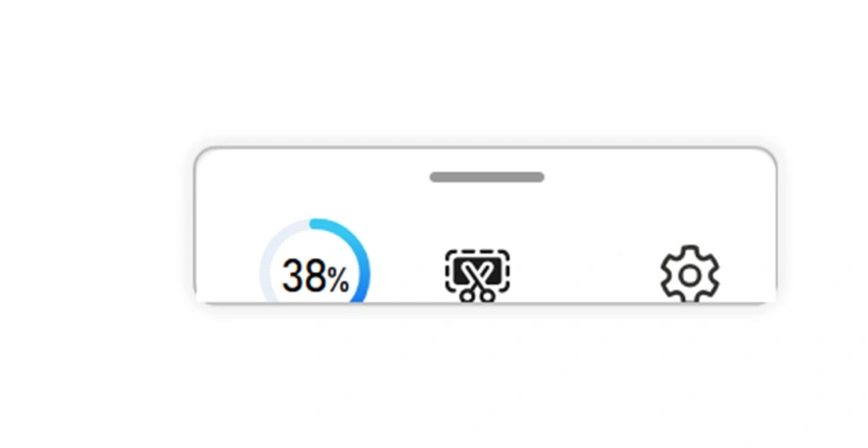This screenshot has width=868, height=448.
Task: Click the 38% memory usage circle
Action: click(315, 261)
